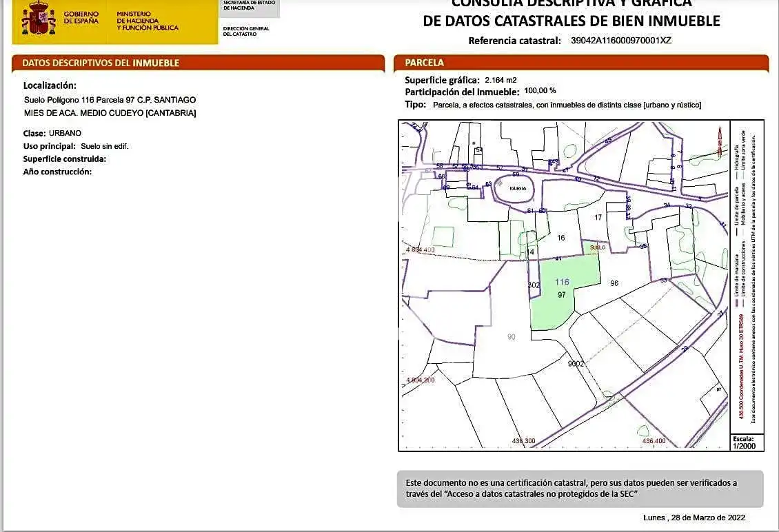The width and height of the screenshot is (779, 532).
Task: Click the "GOBIERNO DE ESPAÑA" text
Action: (81, 17)
